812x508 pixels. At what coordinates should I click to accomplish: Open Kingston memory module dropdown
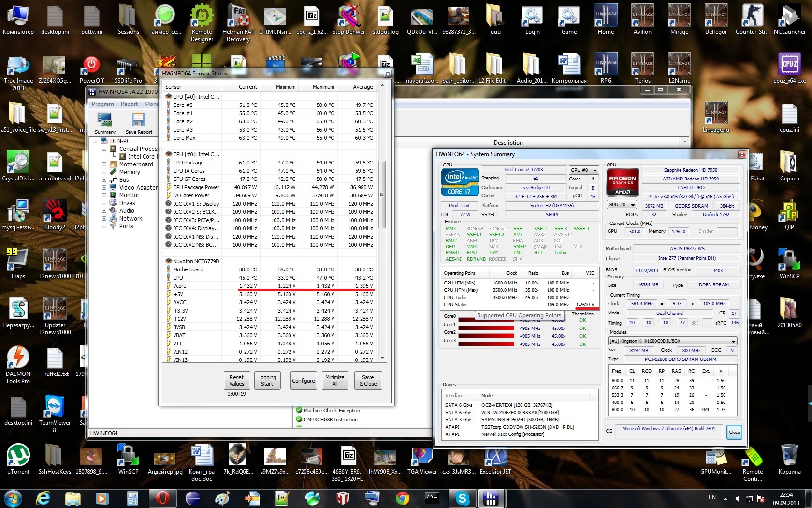point(672,341)
